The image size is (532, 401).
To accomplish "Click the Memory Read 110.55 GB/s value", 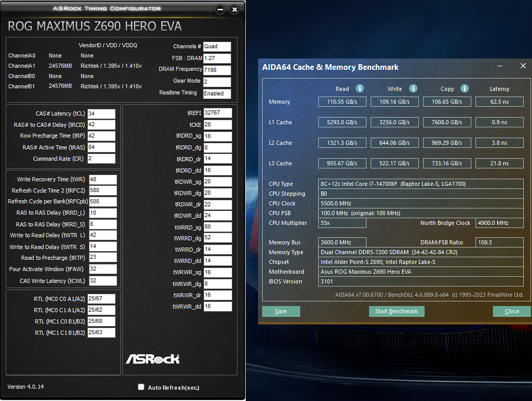I will 342,102.
